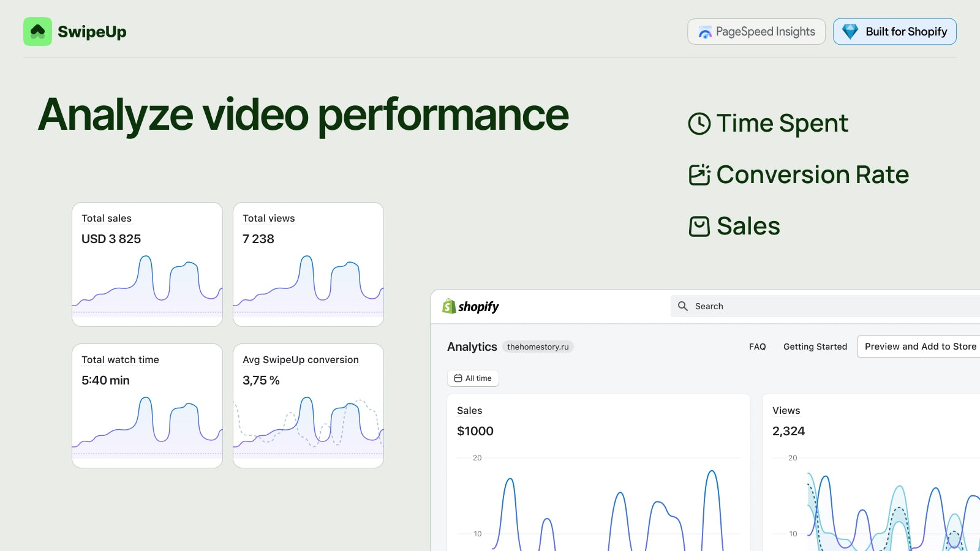Click the Sales shopping bag icon
The width and height of the screenshot is (980, 551).
point(699,227)
